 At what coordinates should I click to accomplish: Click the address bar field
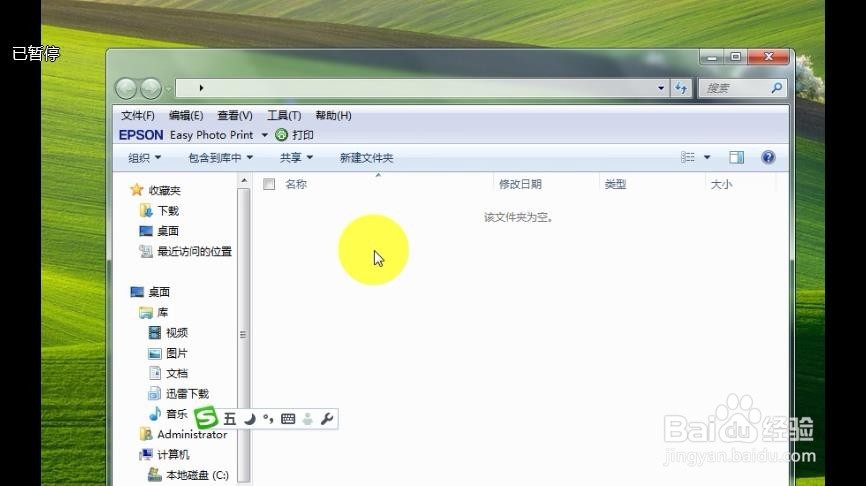(x=423, y=88)
